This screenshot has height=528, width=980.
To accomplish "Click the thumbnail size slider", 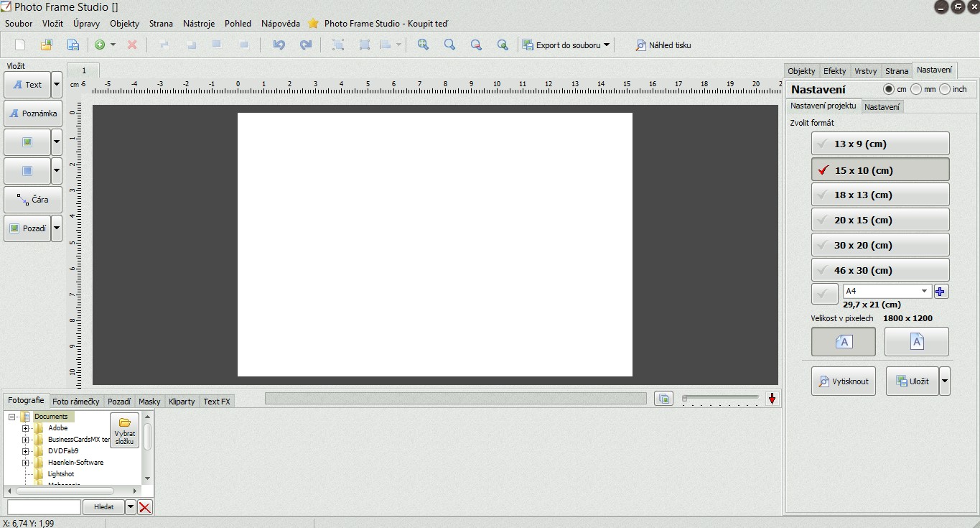I will click(720, 398).
